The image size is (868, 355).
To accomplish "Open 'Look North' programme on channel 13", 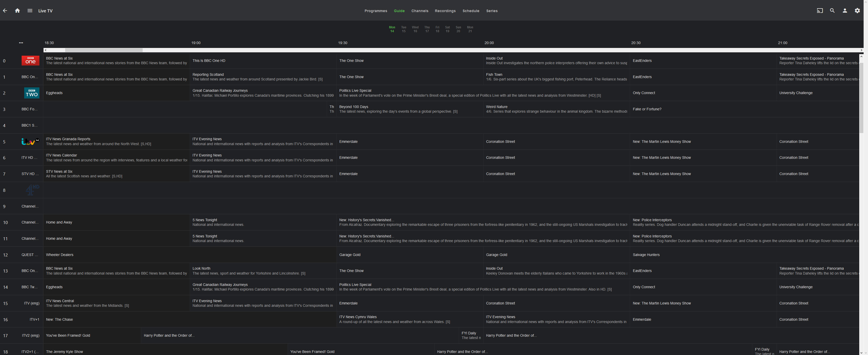I will (x=263, y=271).
